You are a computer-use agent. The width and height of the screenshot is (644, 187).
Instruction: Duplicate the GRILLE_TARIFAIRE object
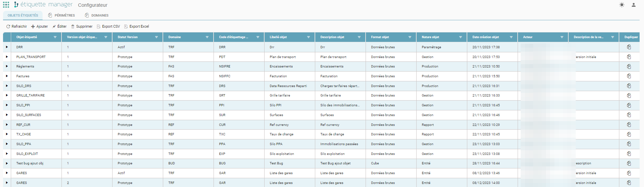pos(629,96)
